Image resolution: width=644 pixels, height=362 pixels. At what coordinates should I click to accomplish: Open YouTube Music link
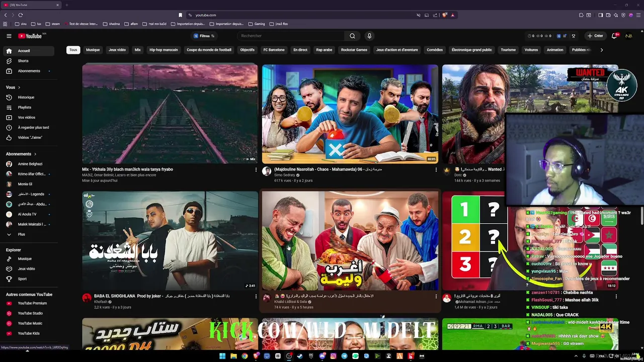pyautogui.click(x=28, y=323)
